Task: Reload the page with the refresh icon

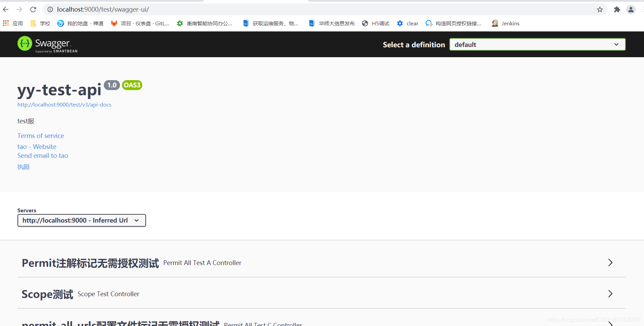Action: (x=33, y=9)
